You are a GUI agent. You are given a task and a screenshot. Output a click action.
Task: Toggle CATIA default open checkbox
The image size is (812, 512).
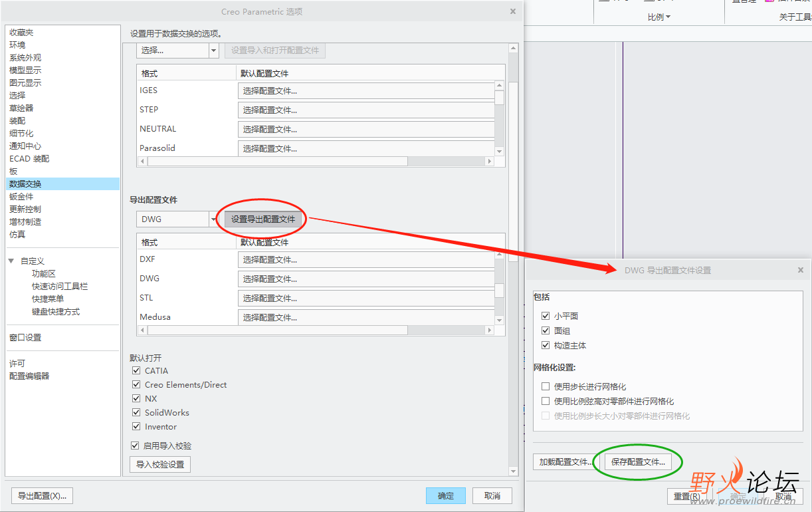[x=136, y=371]
